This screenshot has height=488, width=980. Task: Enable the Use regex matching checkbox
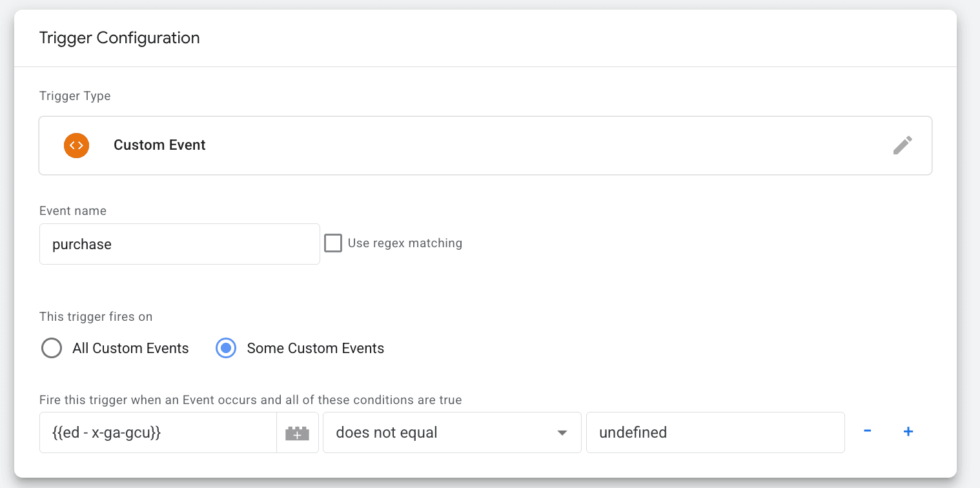click(x=333, y=243)
